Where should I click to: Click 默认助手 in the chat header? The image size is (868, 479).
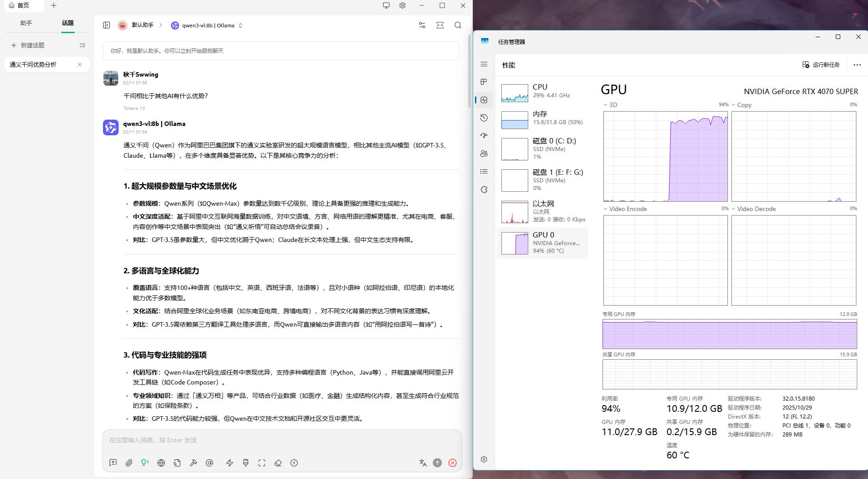coord(142,26)
